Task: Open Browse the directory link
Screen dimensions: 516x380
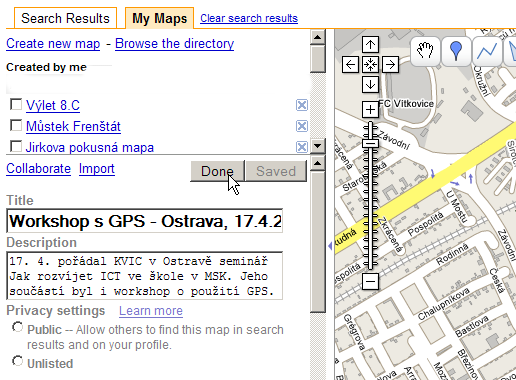Action: (x=174, y=44)
